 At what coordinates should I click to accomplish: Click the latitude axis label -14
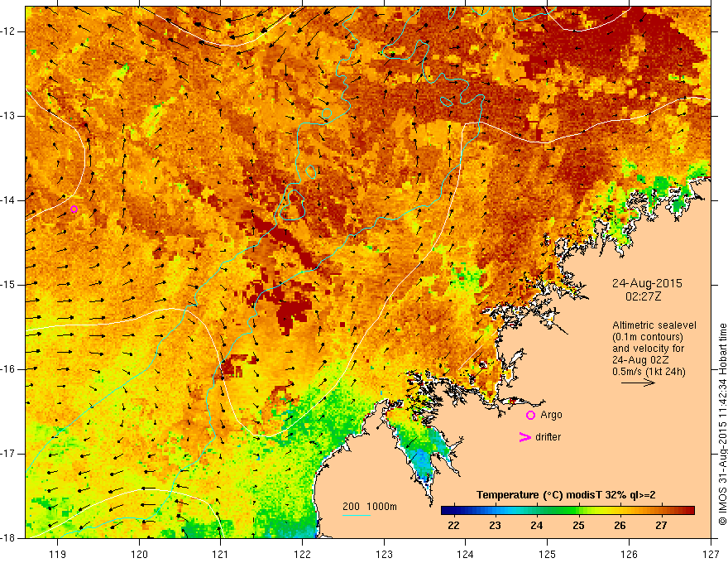9,200
